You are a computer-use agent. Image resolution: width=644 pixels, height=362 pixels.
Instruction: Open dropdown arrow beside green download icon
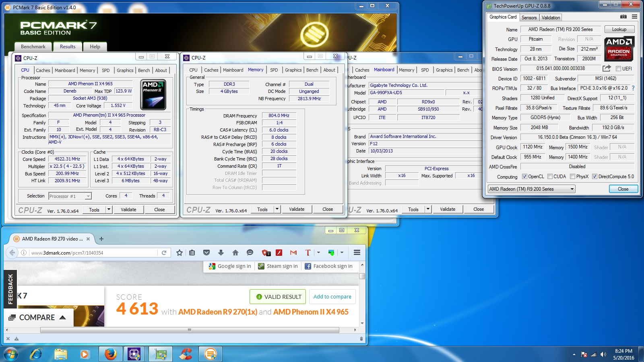(342, 253)
